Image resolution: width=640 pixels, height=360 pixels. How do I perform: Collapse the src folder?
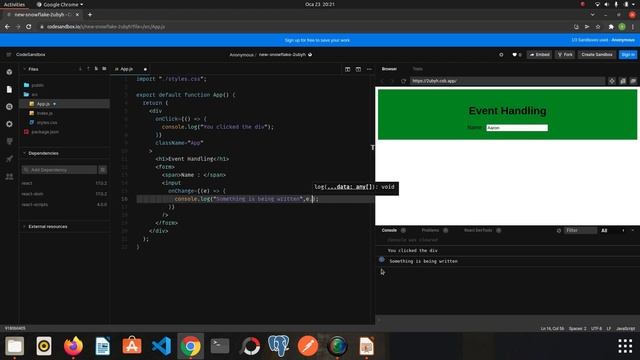(31, 94)
